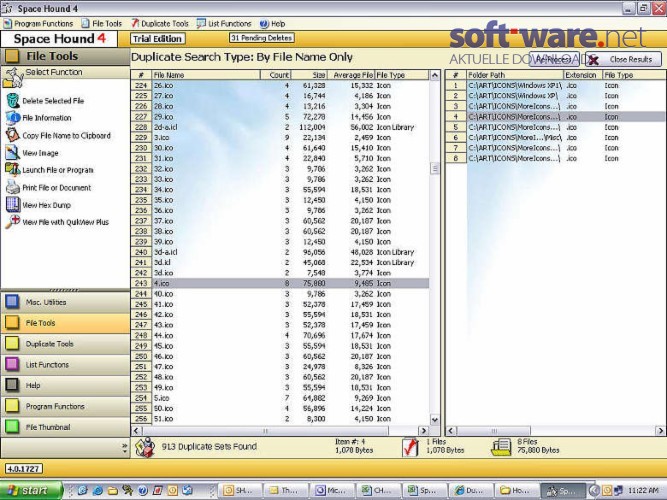667x500 pixels.
Task: Click folder list horizontal scroll right arrow
Action: click(x=661, y=431)
